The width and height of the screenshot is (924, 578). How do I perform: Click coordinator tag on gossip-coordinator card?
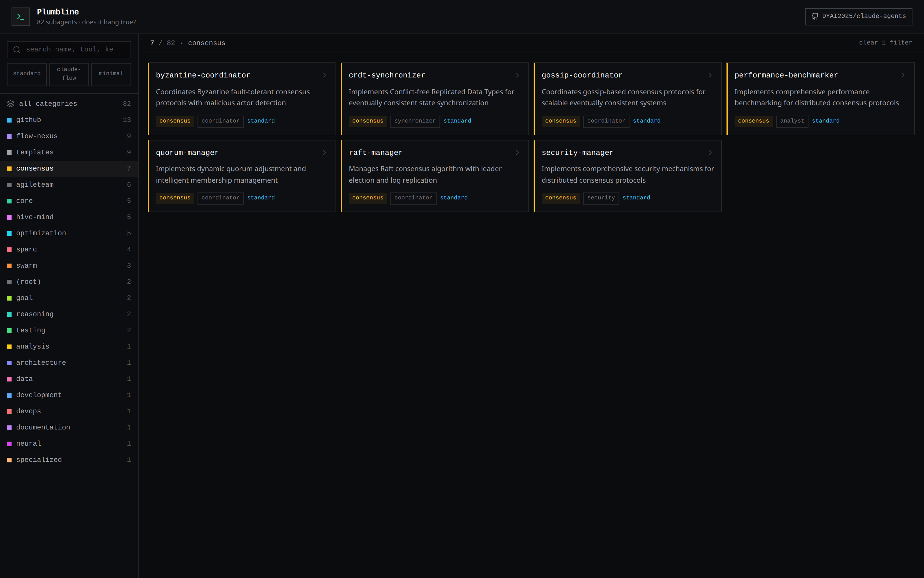click(606, 121)
